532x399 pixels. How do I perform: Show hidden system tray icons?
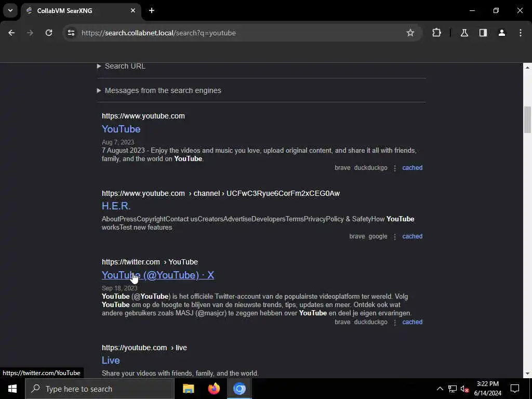(440, 389)
